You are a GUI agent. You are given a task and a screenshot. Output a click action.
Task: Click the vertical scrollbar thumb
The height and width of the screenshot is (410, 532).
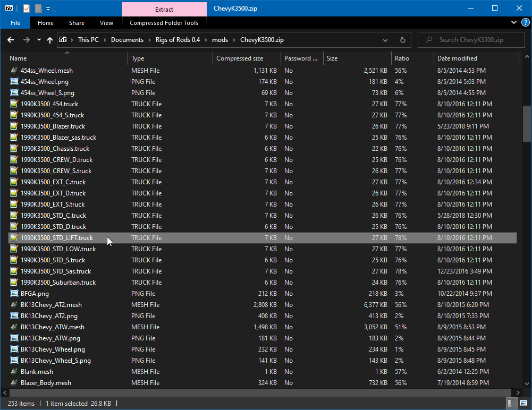527,124
